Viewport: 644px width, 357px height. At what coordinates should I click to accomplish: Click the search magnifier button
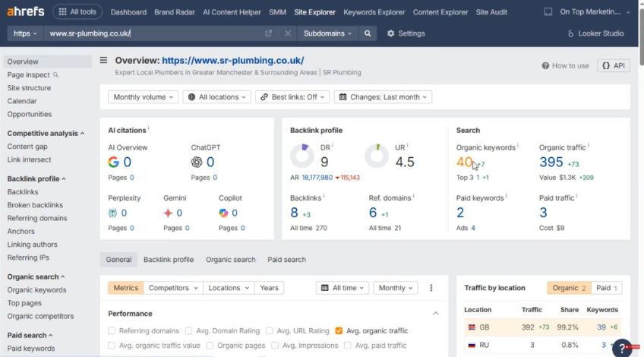click(368, 33)
